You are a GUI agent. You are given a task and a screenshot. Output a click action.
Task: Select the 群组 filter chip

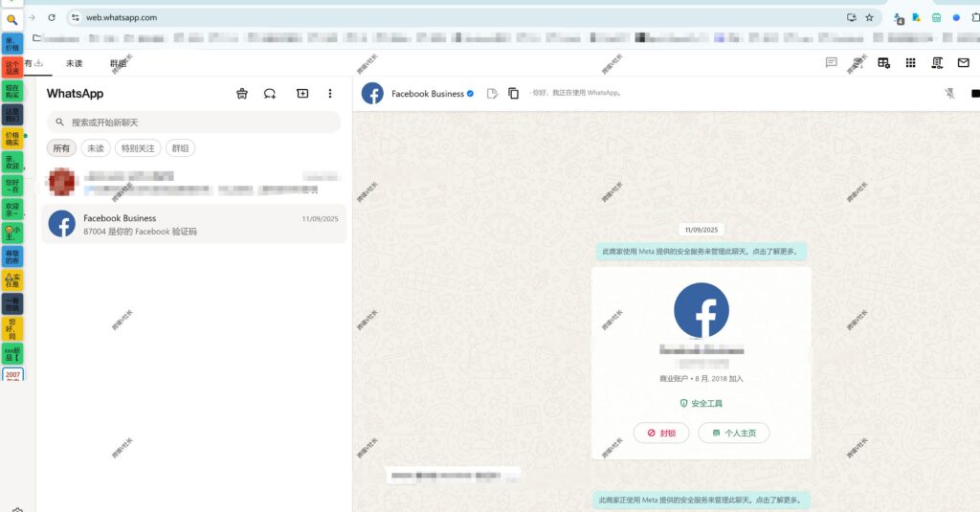point(180,148)
